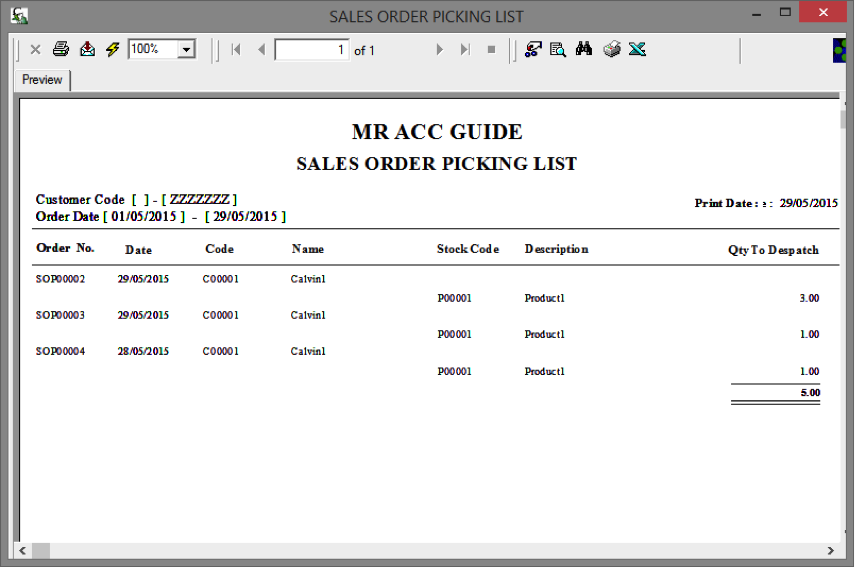Click the horizontal scrollbar right arrow
855x568 pixels.
pyautogui.click(x=830, y=551)
